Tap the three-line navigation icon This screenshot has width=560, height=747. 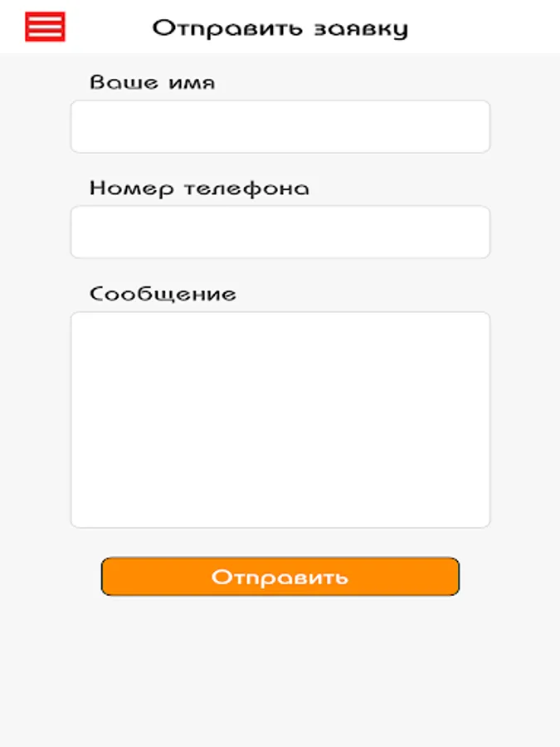pos(45,27)
